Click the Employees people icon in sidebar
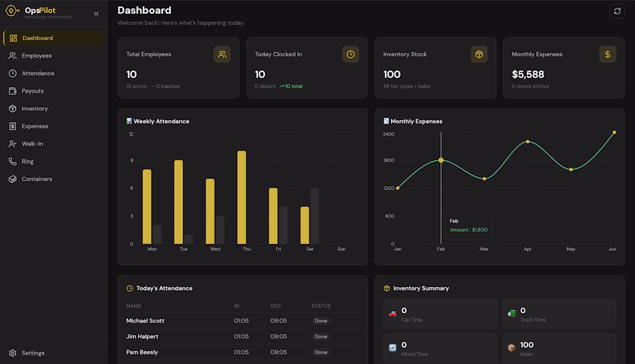 [13, 56]
